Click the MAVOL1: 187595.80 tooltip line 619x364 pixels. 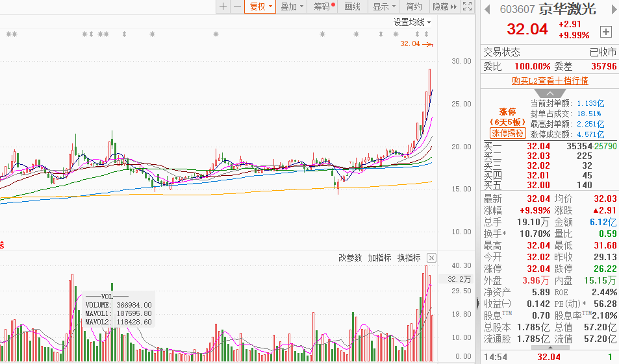[118, 313]
